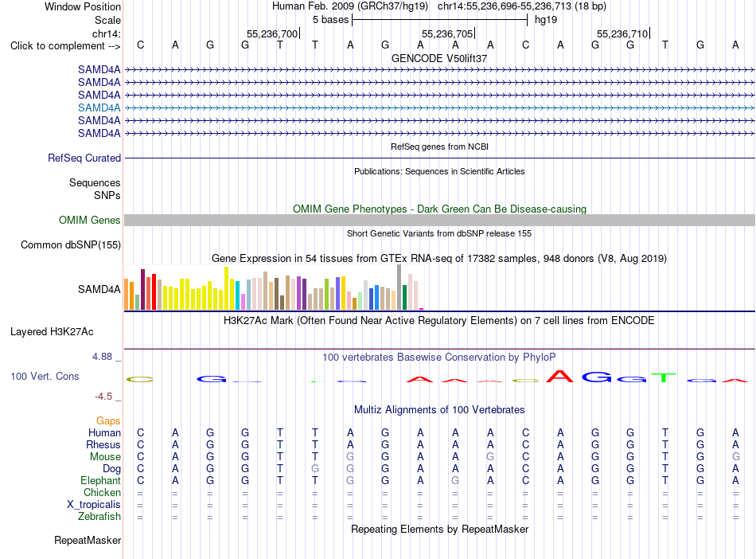Screen dimensions: 756x559
Task: Select the Mouse alignment row label
Action: pyautogui.click(x=105, y=456)
